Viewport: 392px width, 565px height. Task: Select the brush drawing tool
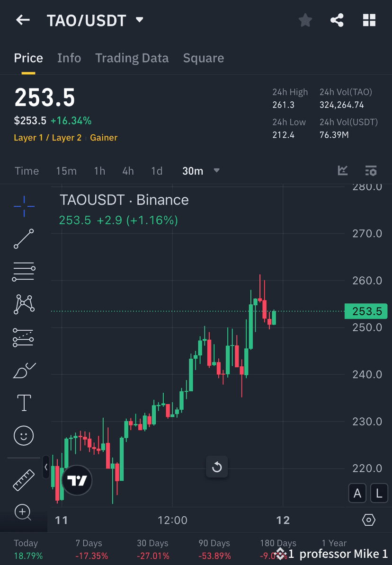(23, 370)
